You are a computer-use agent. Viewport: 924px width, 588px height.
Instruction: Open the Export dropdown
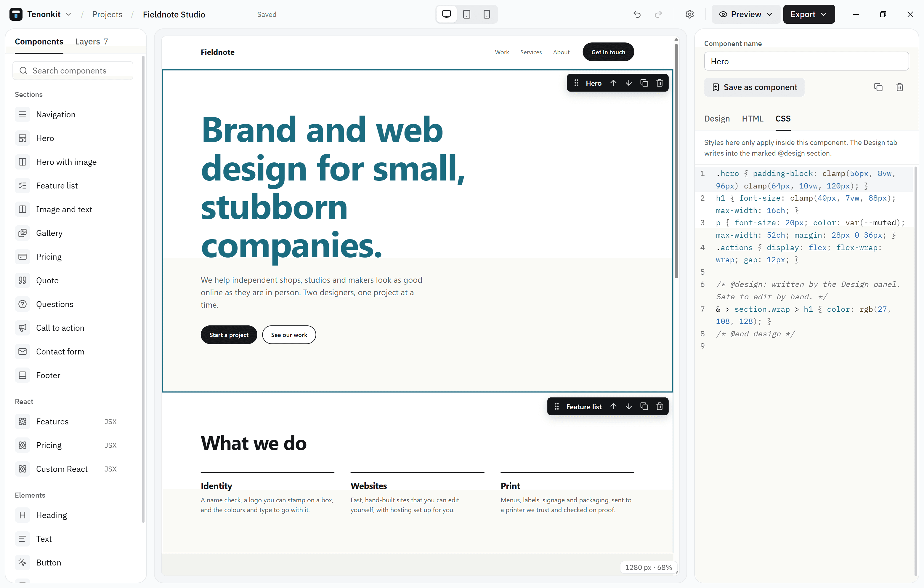[808, 14]
